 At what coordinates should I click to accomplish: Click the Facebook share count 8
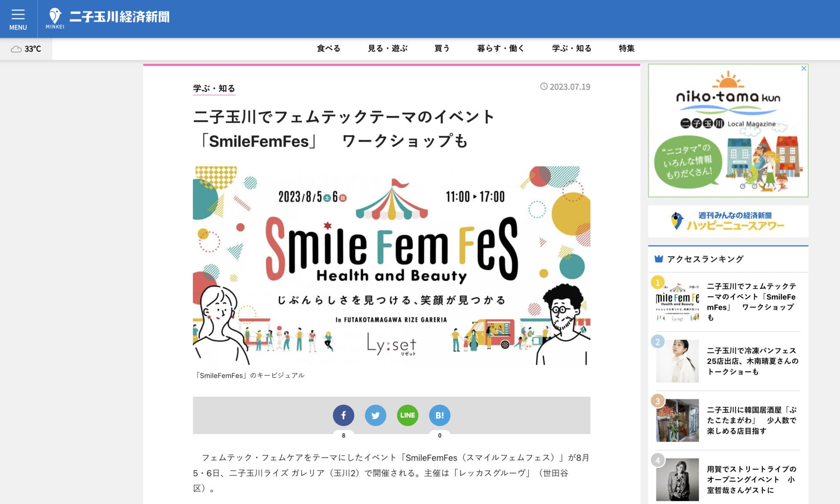(344, 436)
